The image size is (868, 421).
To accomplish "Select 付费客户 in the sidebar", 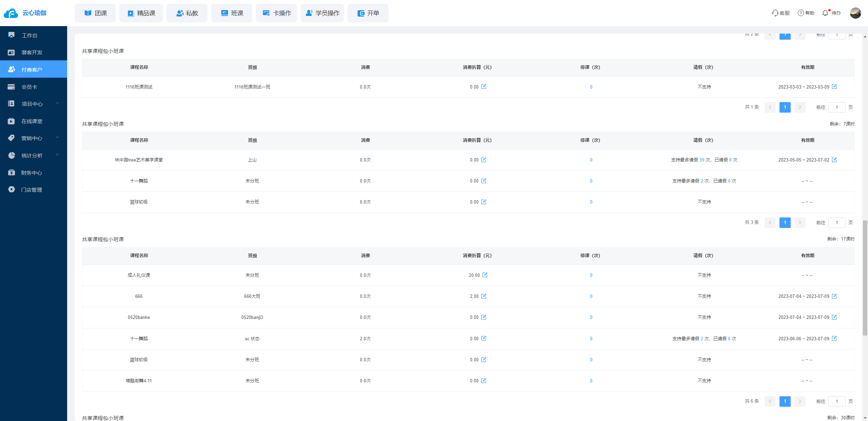I will pyautogui.click(x=34, y=69).
